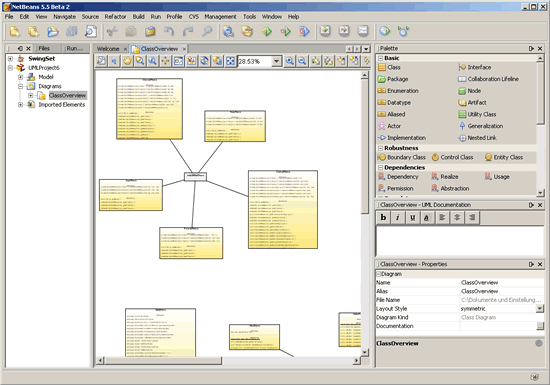Open the zoom percentage dropdown

point(276,61)
